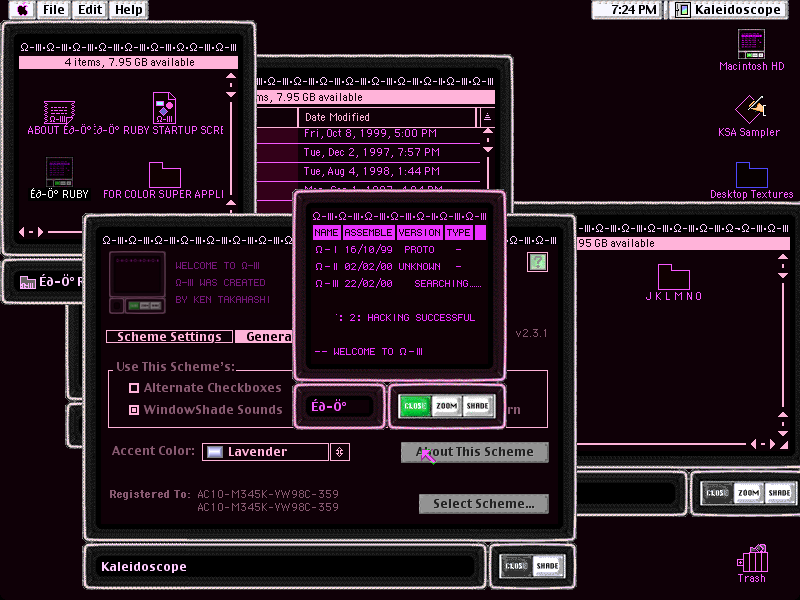
Task: Click the Shade button of the J K L M N O window
Action: point(780,493)
